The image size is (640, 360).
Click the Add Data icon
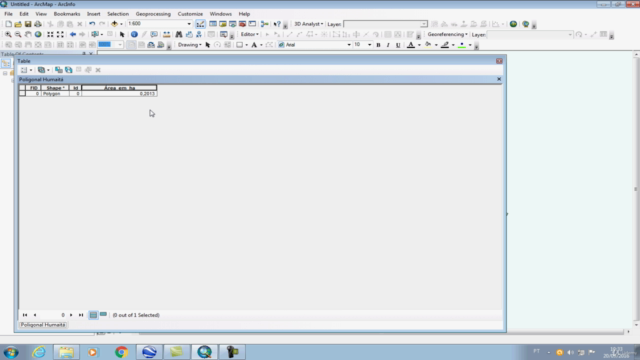114,24
